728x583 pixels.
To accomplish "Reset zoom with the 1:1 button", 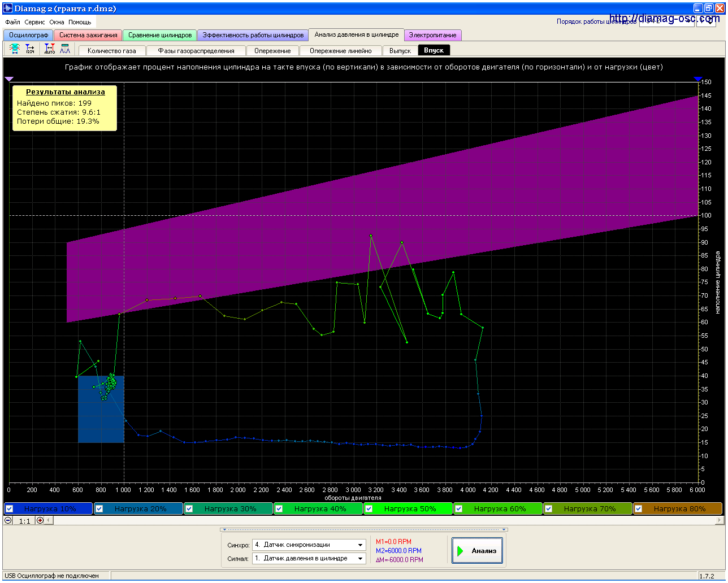I will tap(24, 520).
